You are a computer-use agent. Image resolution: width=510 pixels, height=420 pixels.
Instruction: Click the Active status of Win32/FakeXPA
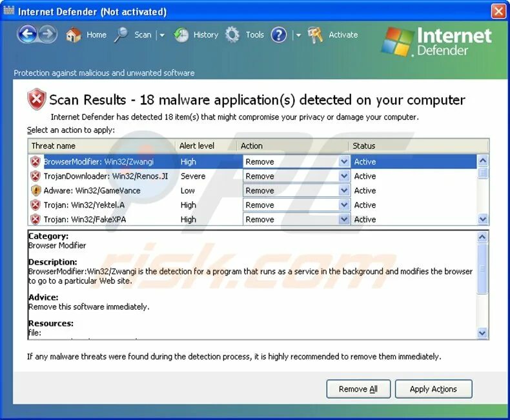click(365, 219)
